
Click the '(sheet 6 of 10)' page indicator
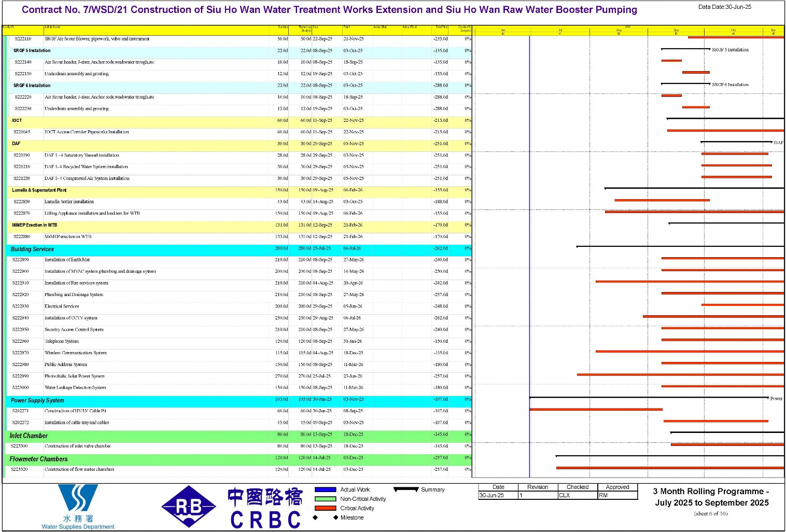[x=711, y=514]
